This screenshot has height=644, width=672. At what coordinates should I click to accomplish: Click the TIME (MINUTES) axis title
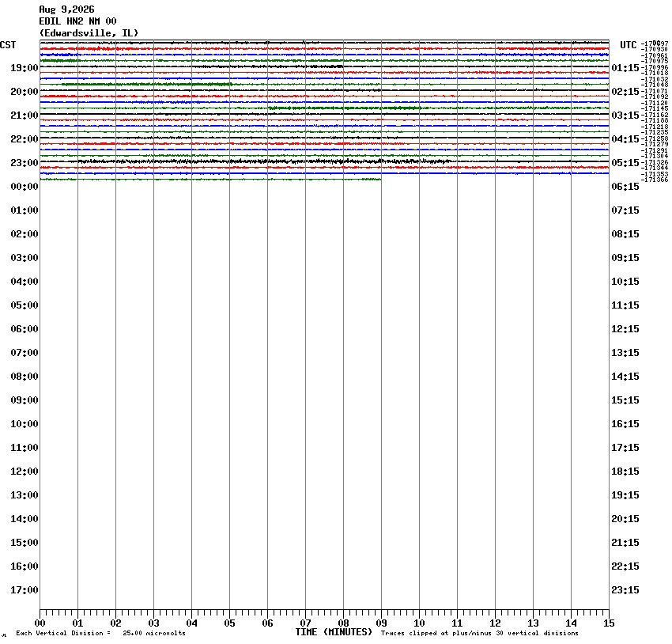click(x=334, y=632)
